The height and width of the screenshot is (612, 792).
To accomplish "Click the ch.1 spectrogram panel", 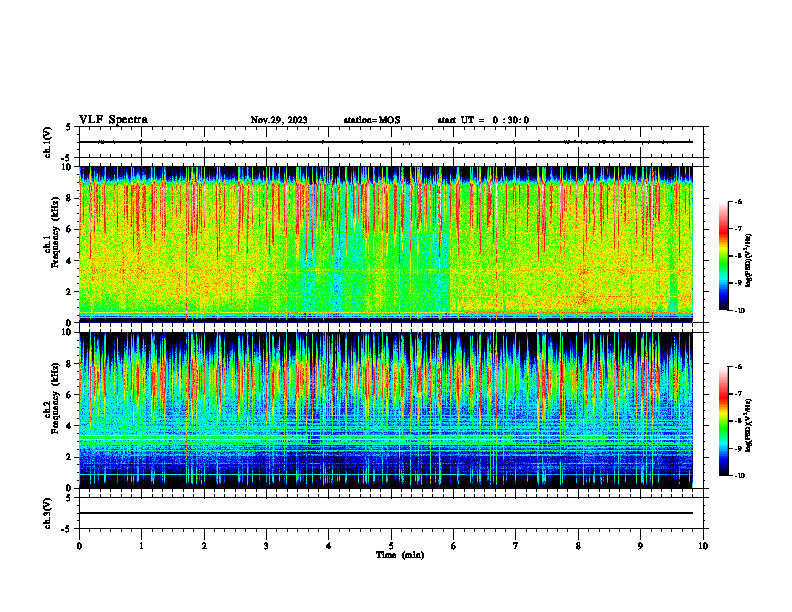I will tap(386, 244).
